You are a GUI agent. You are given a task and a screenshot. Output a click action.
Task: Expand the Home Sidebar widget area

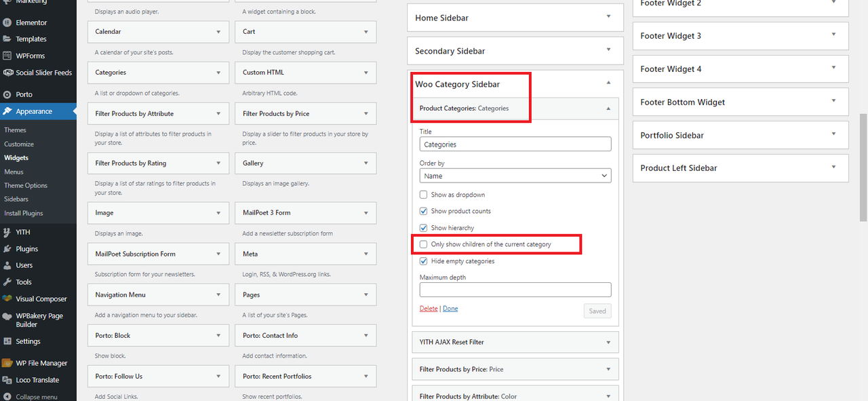515,18
